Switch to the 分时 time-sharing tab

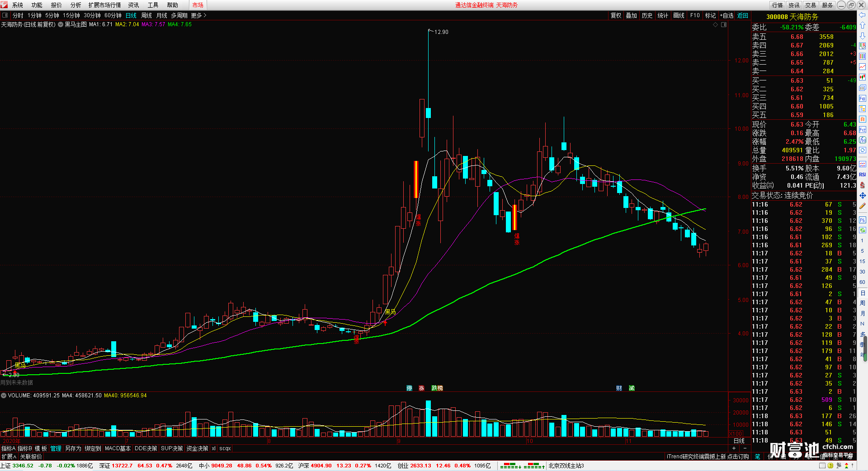[18, 15]
